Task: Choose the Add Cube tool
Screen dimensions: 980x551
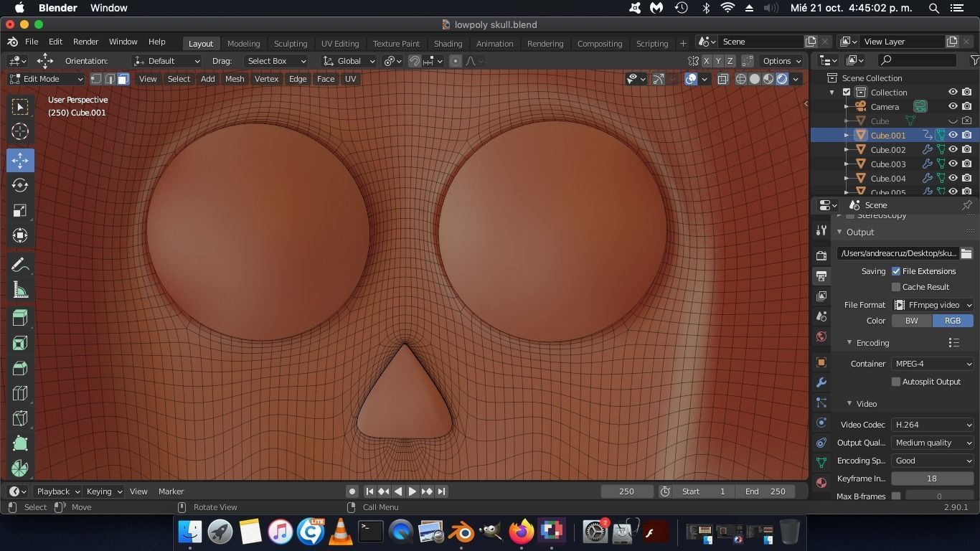Action: 20,318
